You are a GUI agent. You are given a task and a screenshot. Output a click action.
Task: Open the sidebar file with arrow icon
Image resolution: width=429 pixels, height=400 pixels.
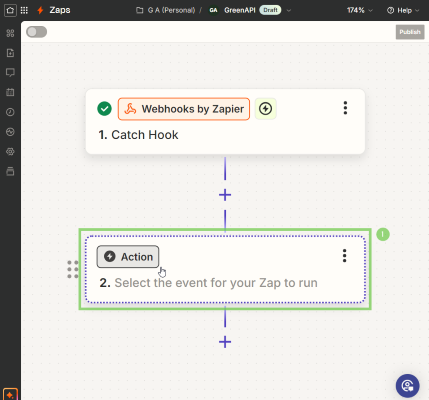pos(10,53)
